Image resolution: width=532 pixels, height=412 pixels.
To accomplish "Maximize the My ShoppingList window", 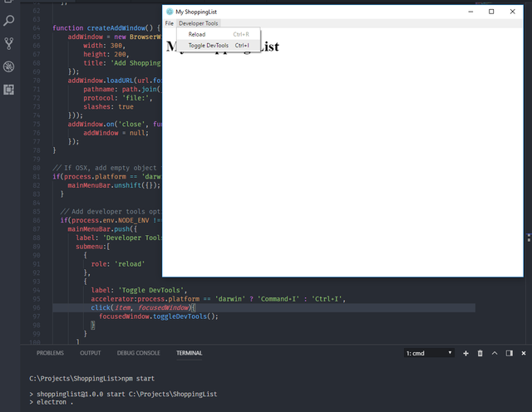I will [491, 12].
